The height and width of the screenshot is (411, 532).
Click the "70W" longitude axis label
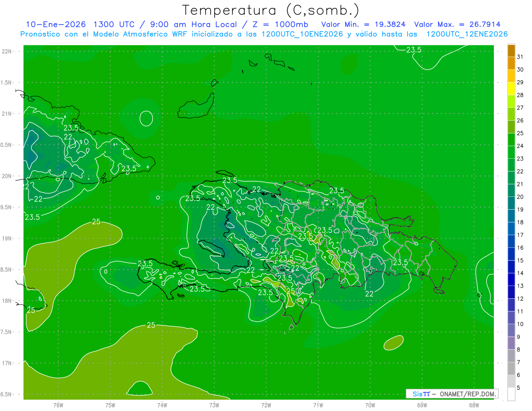tap(370, 405)
